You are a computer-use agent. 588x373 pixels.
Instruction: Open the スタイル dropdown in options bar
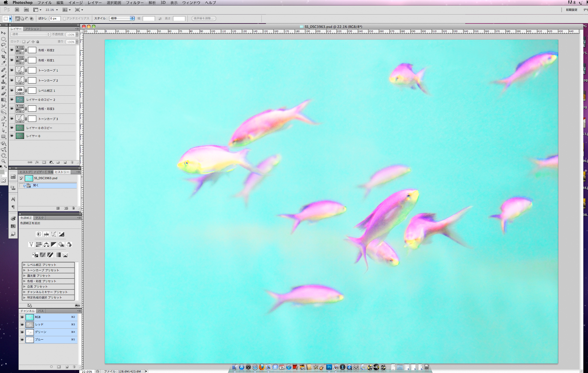tap(122, 18)
